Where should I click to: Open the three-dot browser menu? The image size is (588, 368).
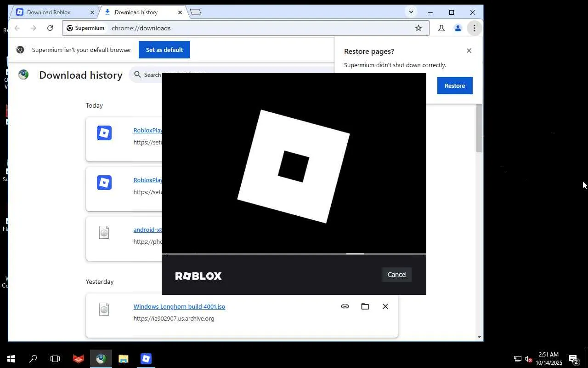(475, 28)
